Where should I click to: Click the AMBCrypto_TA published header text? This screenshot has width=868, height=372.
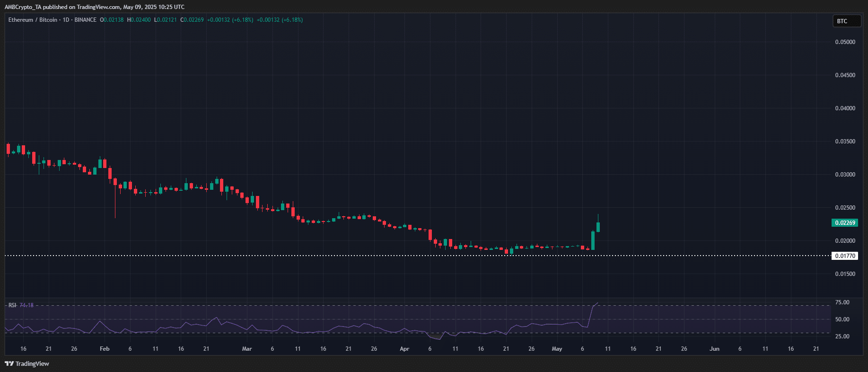(95, 7)
